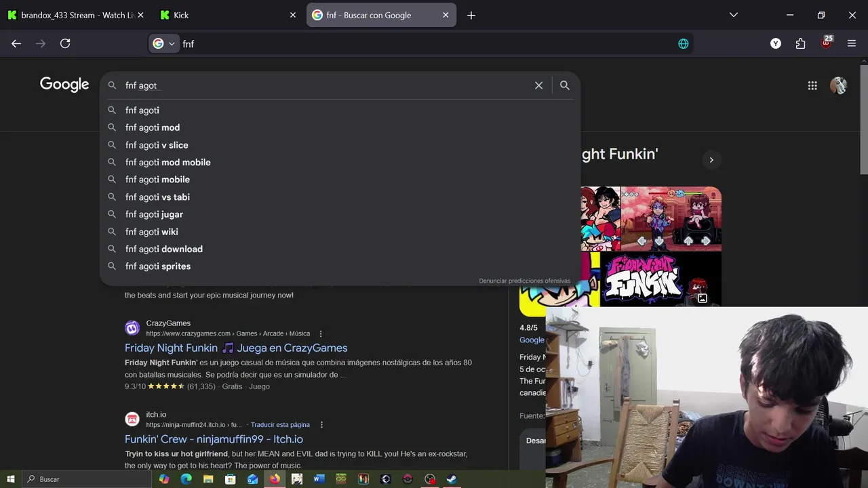Click the translate page icon in address bar
Screen dimensions: 868x488
[x=684, y=43]
